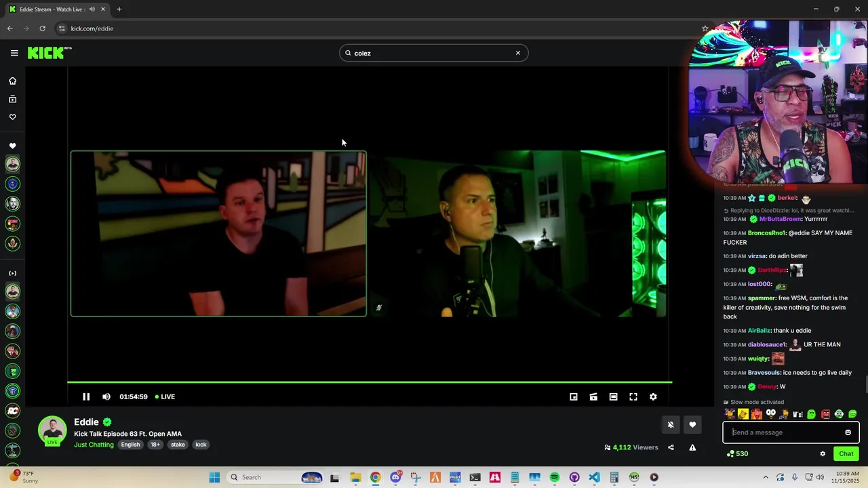Bookmark this page with the star
The width and height of the screenshot is (868, 488).
tap(705, 28)
